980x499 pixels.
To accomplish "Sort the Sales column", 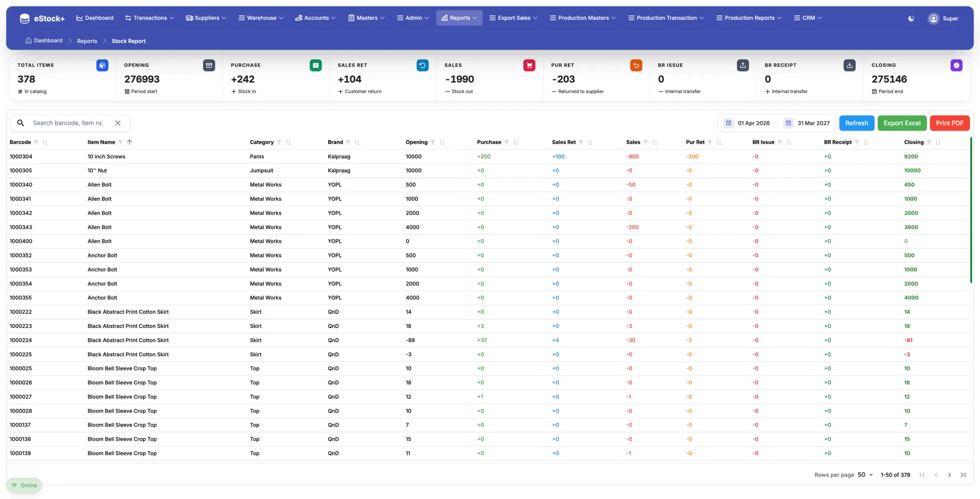I will [x=655, y=142].
